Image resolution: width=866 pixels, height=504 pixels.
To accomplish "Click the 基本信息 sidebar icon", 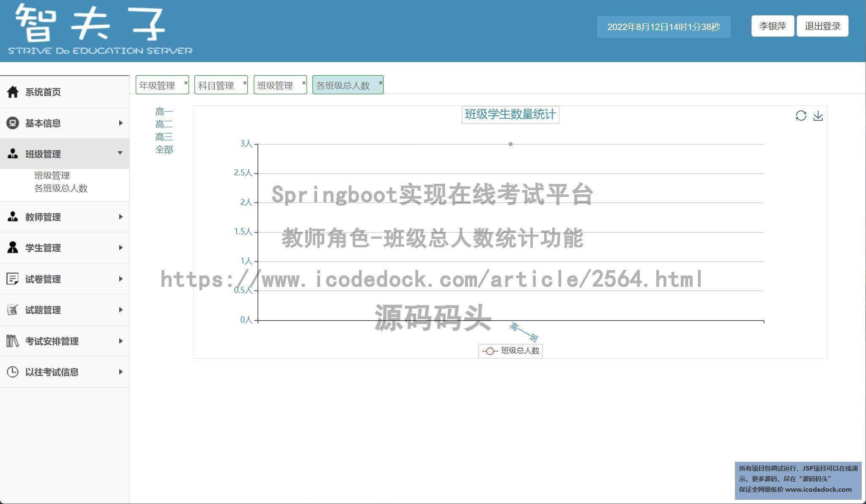I will click(13, 123).
